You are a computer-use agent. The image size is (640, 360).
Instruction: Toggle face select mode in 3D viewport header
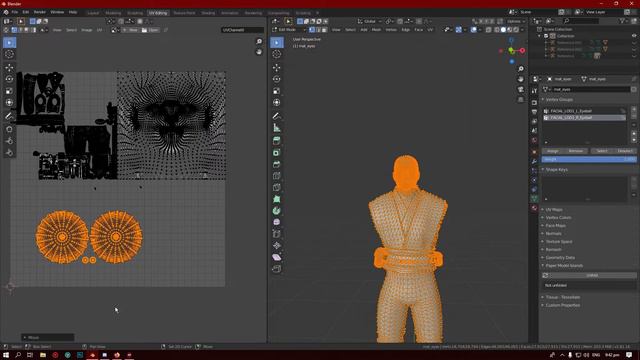coord(324,30)
